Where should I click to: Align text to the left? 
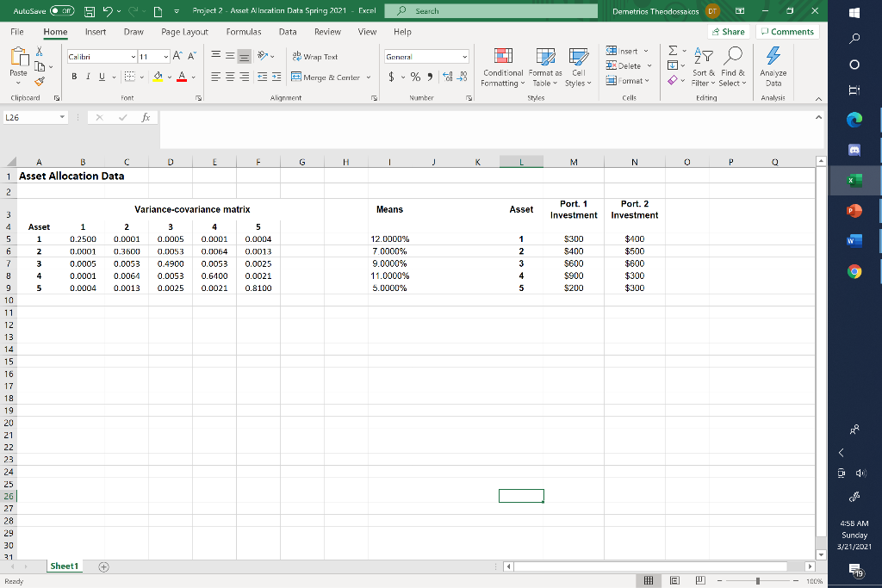point(215,77)
